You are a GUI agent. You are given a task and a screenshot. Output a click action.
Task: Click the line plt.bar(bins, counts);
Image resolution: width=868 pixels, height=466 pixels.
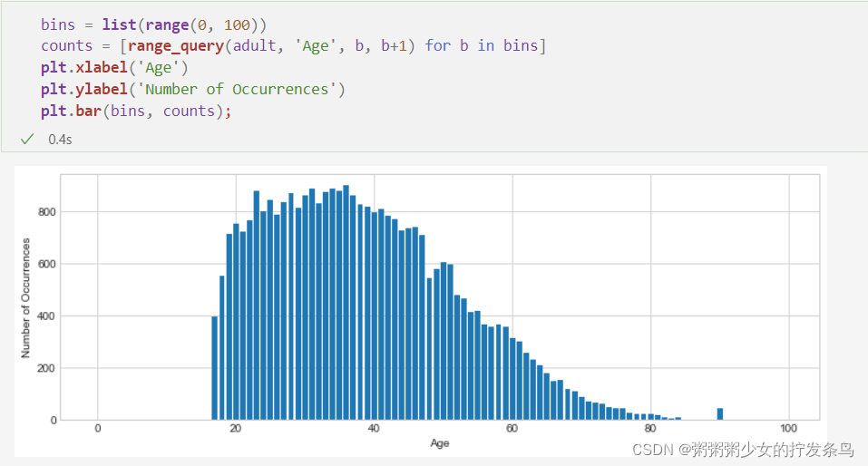point(136,111)
